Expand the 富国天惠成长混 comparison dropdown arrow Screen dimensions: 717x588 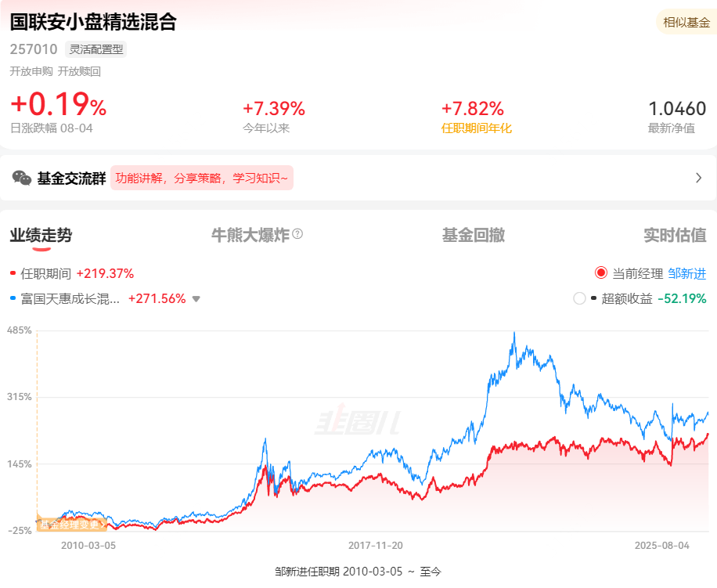coord(196,298)
